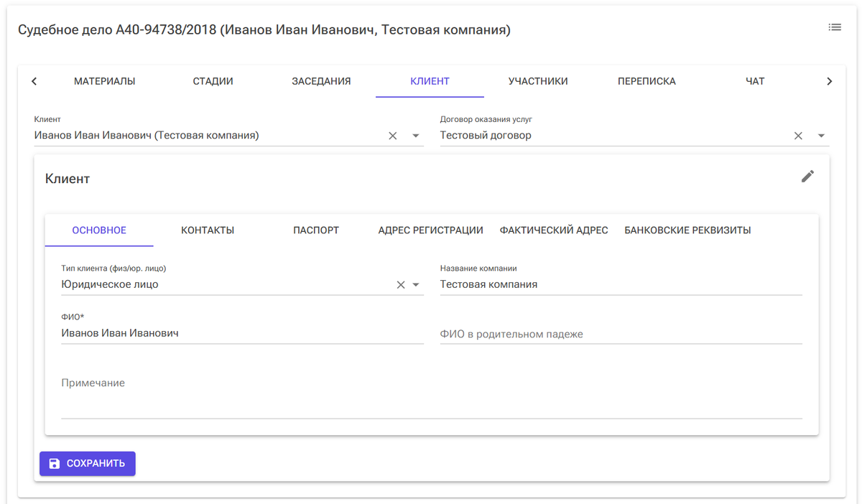Switch to the Паспорт sub-tab
Screen dimensions: 862x504
[x=316, y=230]
